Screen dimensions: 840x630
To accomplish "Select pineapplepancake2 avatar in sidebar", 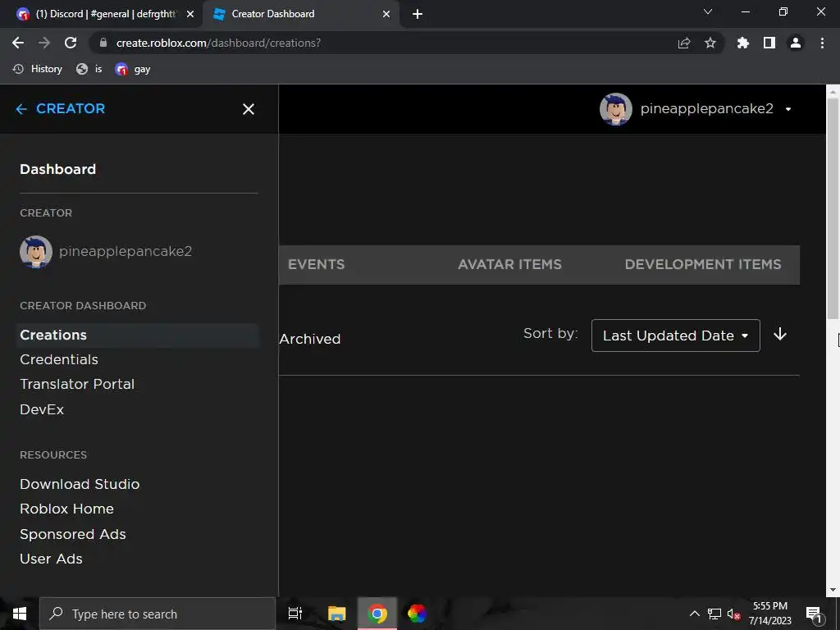I will tap(36, 251).
